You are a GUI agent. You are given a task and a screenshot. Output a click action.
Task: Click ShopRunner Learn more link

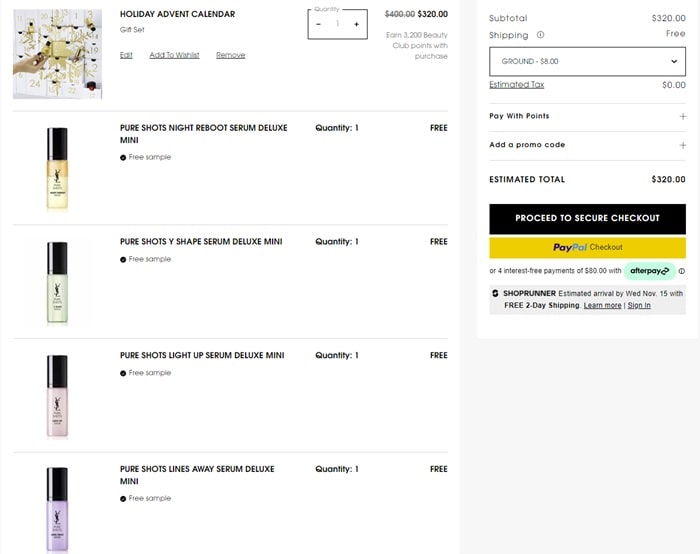[602, 305]
